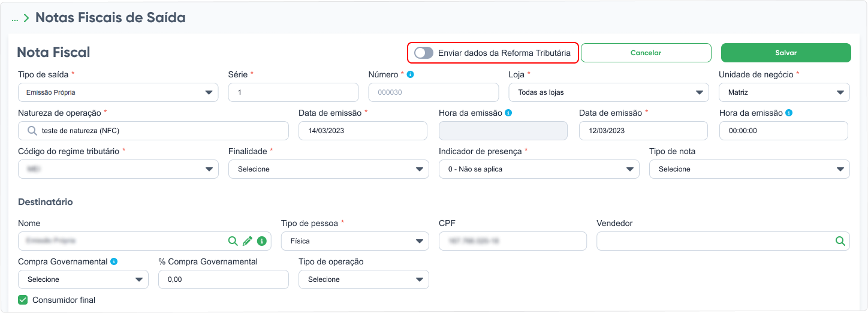Click the Natureza de operação text field
The width and height of the screenshot is (868, 313).
point(153,131)
